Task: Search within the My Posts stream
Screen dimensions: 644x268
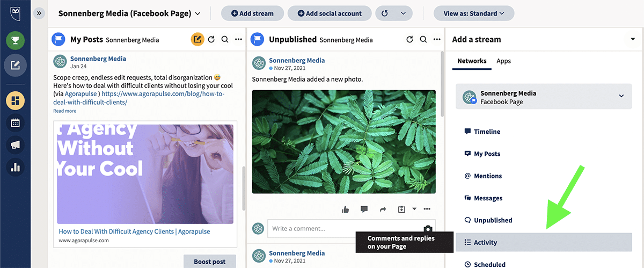Action: [x=225, y=39]
